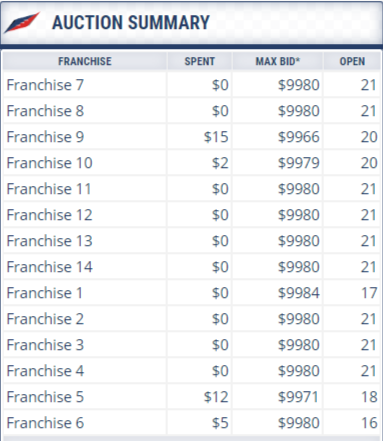Select Franchise 14 entry
Image resolution: width=383 pixels, height=441 pixels.
click(49, 267)
